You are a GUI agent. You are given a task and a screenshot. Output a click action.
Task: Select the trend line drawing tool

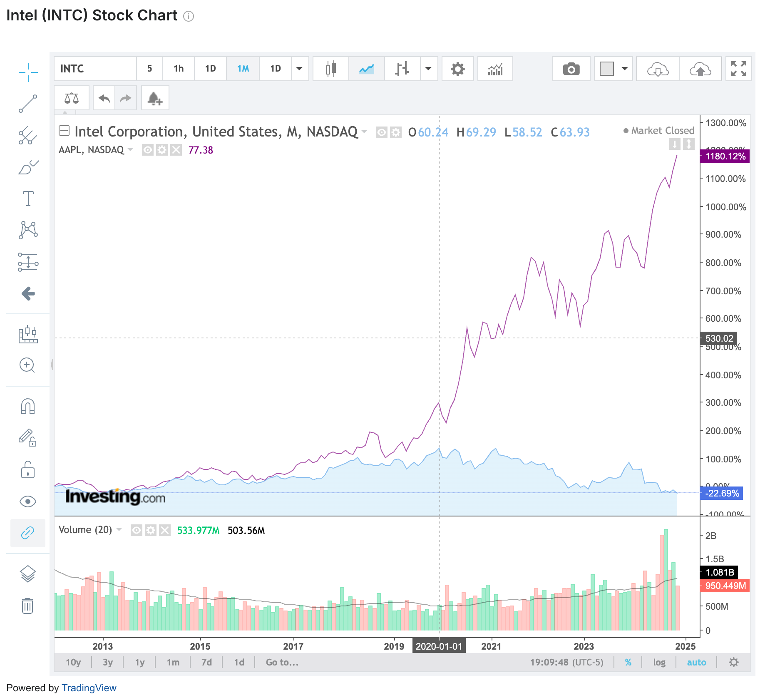(x=28, y=104)
